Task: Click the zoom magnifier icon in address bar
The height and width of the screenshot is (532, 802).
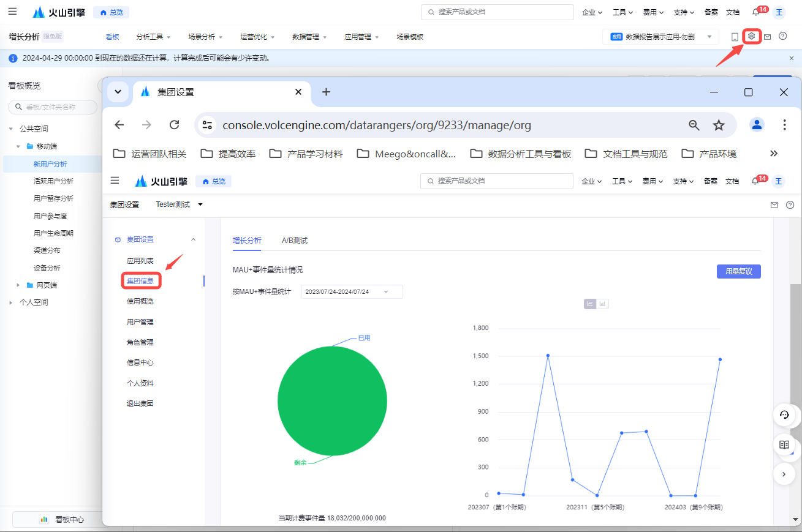Action: pos(694,125)
